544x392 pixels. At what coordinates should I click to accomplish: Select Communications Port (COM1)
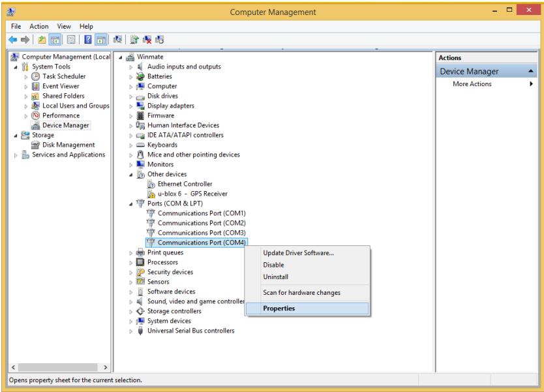[x=202, y=213]
